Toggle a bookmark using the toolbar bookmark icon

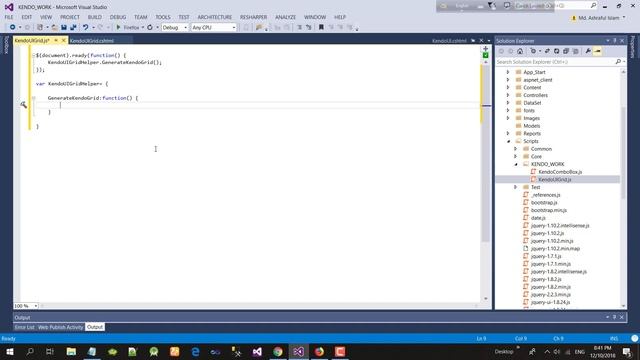(x=321, y=27)
